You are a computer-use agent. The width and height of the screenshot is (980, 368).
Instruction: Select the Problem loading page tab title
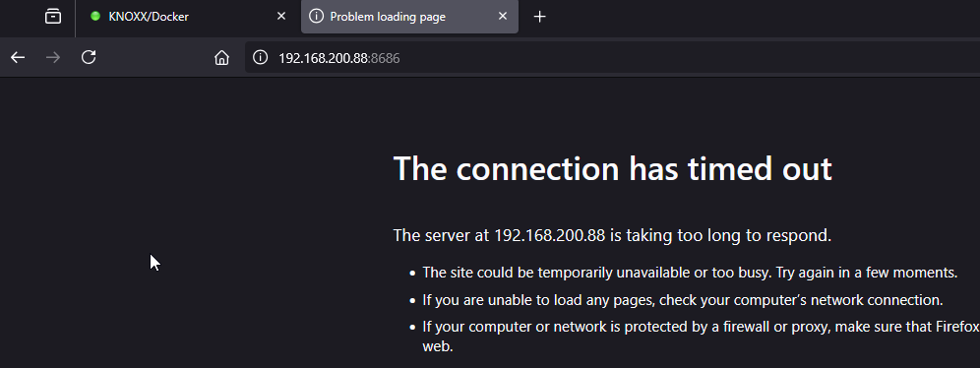point(388,17)
